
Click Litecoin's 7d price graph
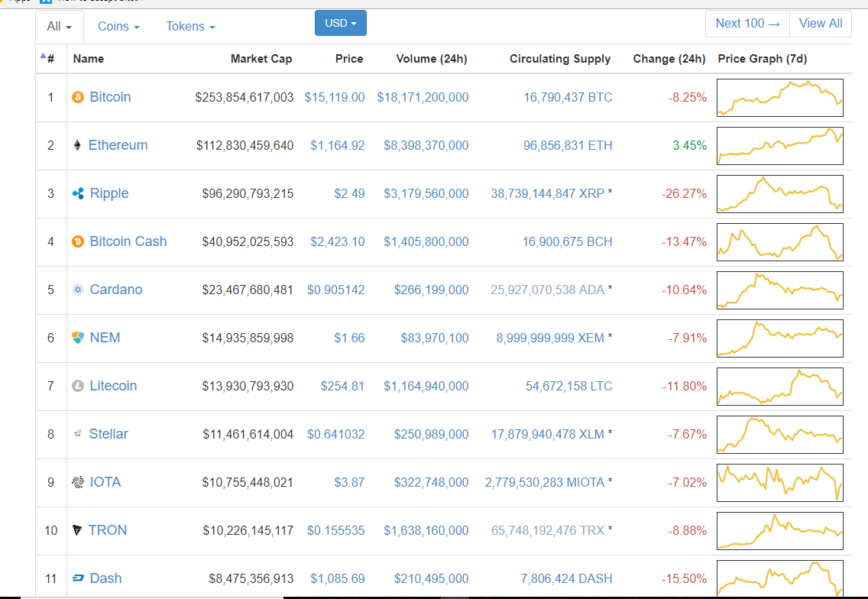pyautogui.click(x=780, y=387)
